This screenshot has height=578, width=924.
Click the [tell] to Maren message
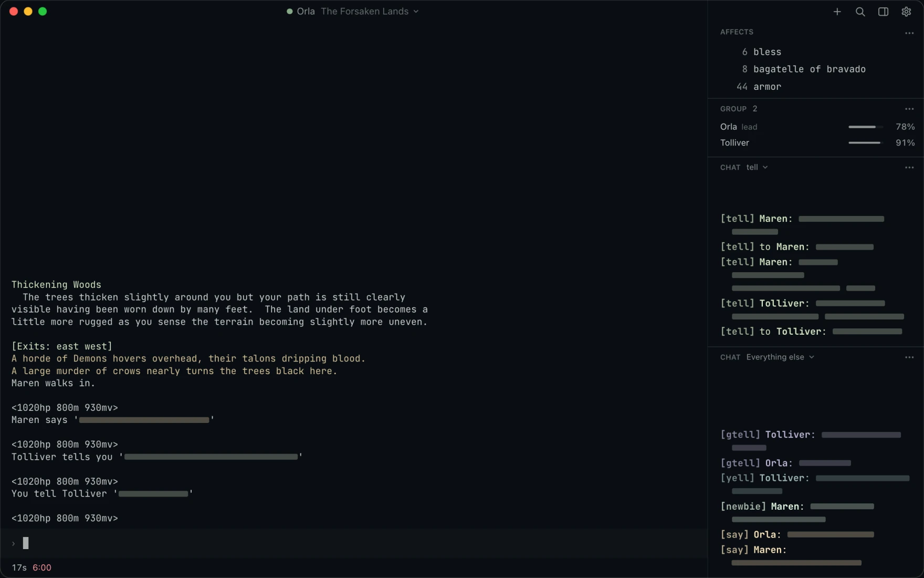click(x=797, y=246)
